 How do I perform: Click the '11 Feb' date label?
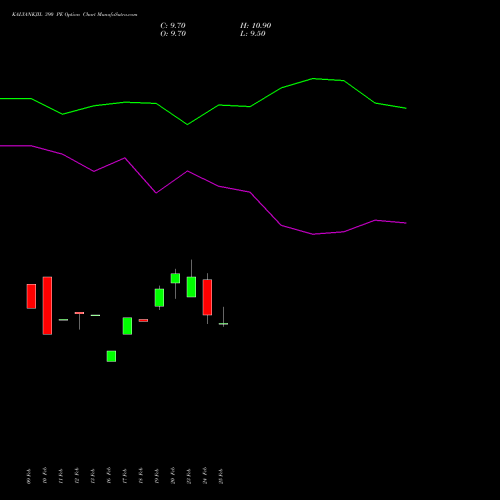pos(61,476)
